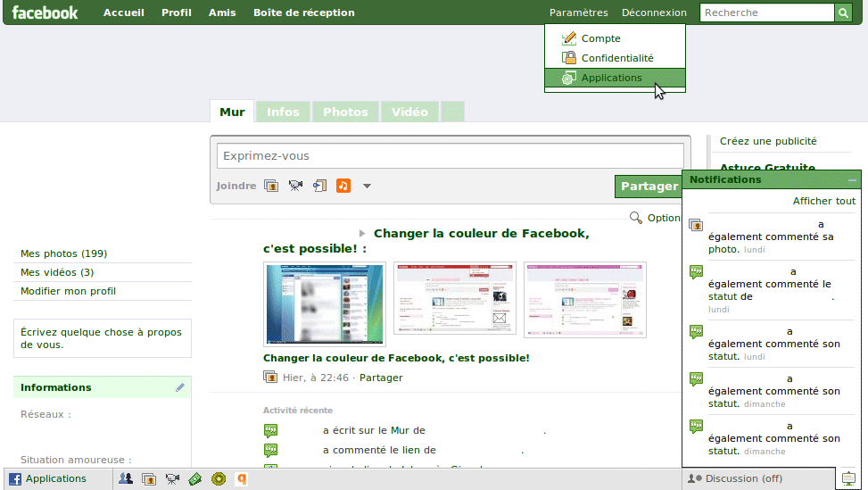
Task: Click the comment icon beside 'a commenté le lien de'
Action: pyautogui.click(x=270, y=450)
